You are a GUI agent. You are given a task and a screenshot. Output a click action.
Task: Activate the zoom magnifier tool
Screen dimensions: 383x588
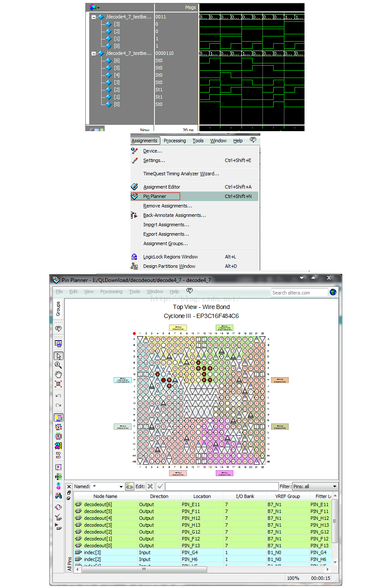coord(58,365)
